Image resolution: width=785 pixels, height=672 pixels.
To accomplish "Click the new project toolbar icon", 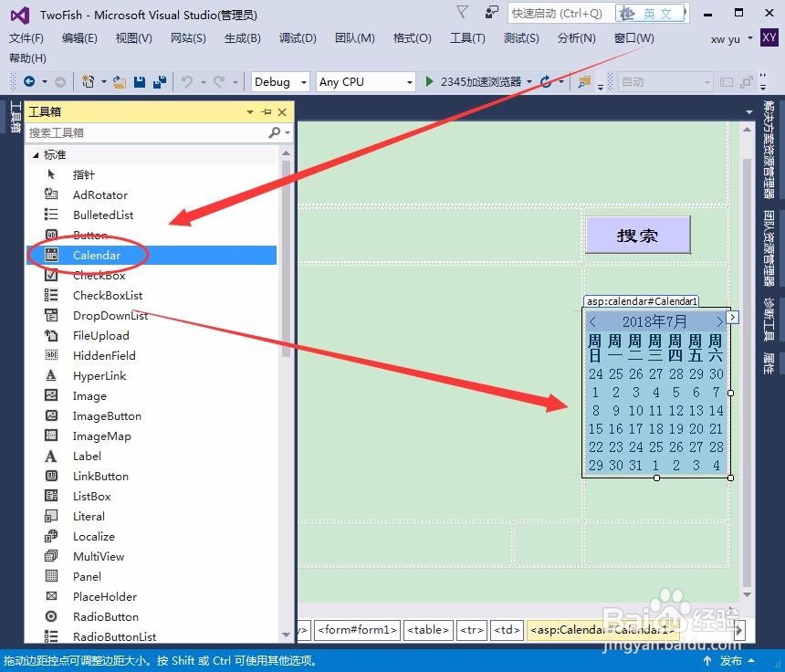I will pos(89,81).
